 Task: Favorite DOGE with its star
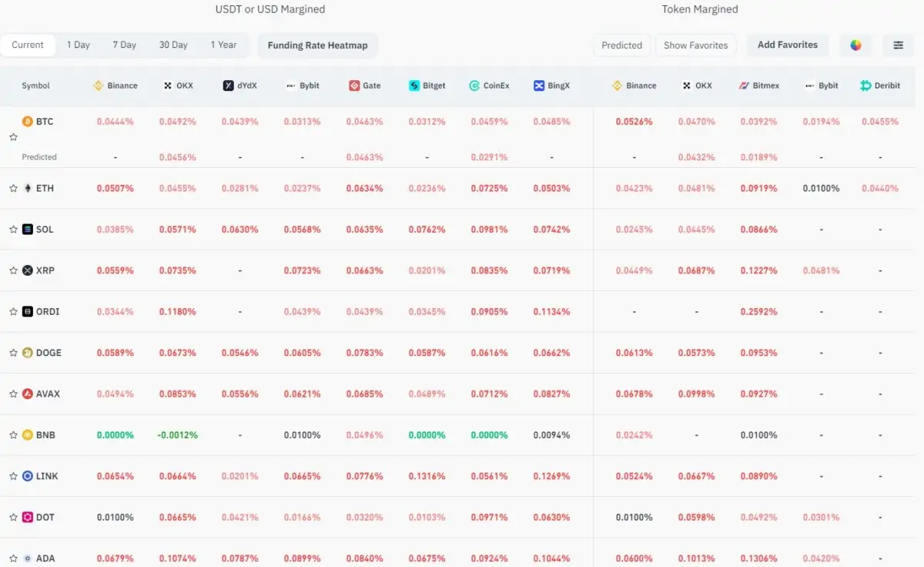(13, 353)
